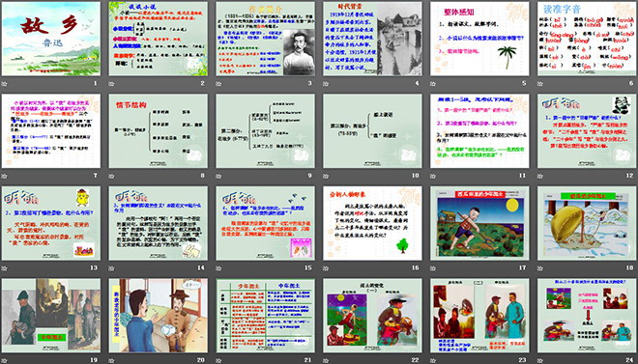This screenshot has width=638, height=364.
Task: Click the animation star icon under slide 14
Action: click(x=111, y=268)
